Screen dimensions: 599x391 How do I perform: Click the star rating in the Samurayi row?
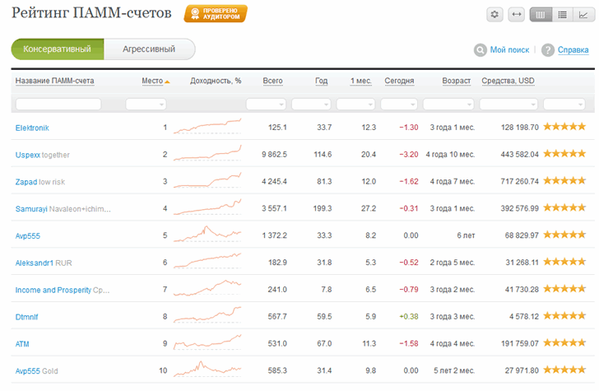coord(564,208)
